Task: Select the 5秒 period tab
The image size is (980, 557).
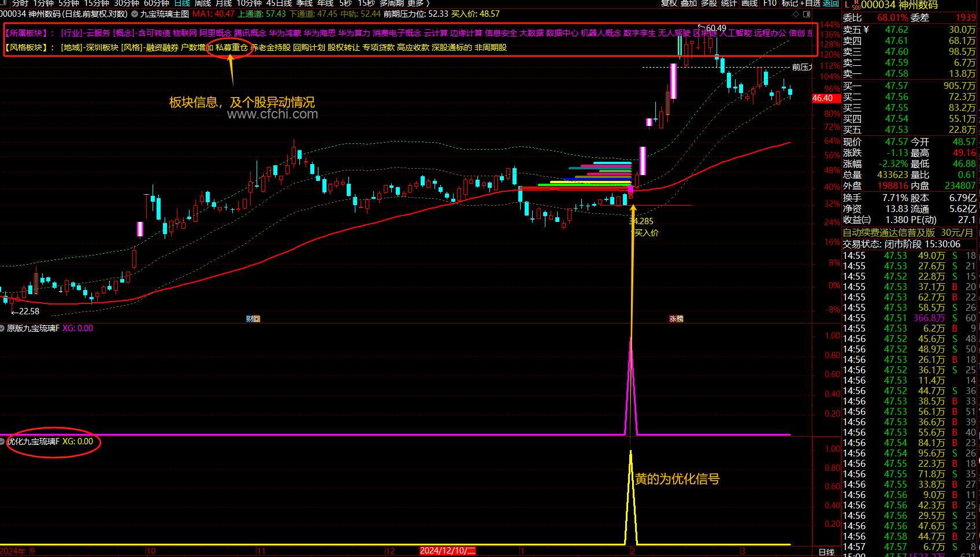Action: (346, 3)
